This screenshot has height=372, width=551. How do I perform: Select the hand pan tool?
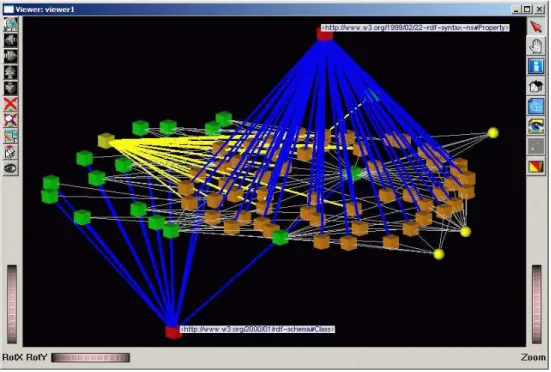click(536, 46)
